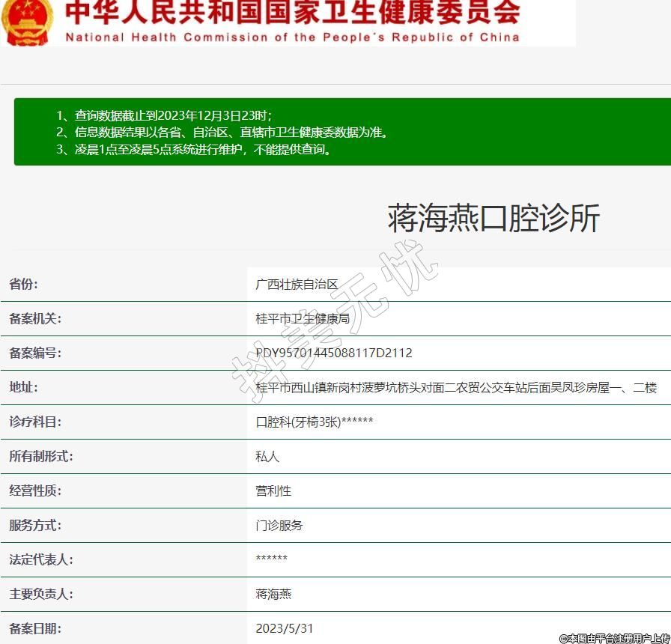
Task: Click the Chinese National Health Commission title
Action: 292,12
